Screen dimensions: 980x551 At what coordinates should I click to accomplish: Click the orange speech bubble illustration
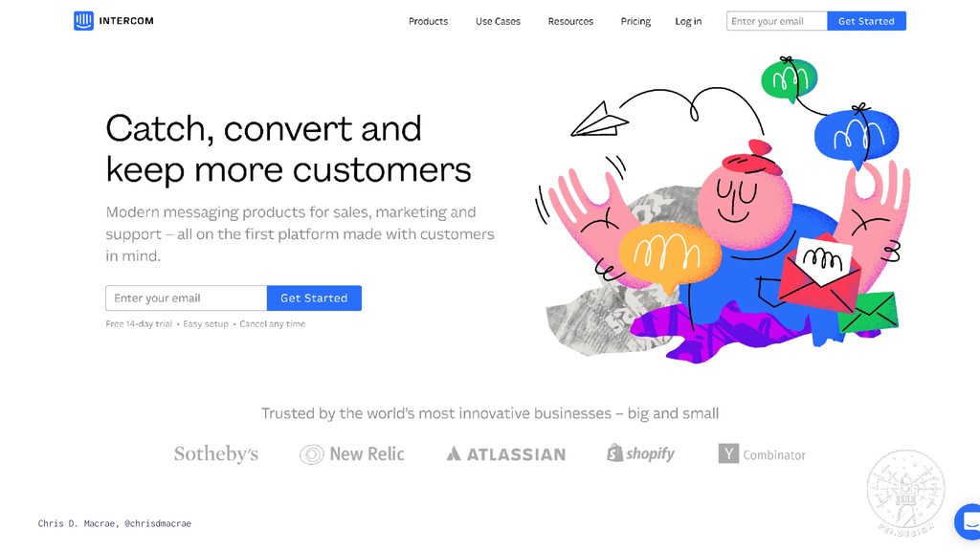tap(669, 254)
